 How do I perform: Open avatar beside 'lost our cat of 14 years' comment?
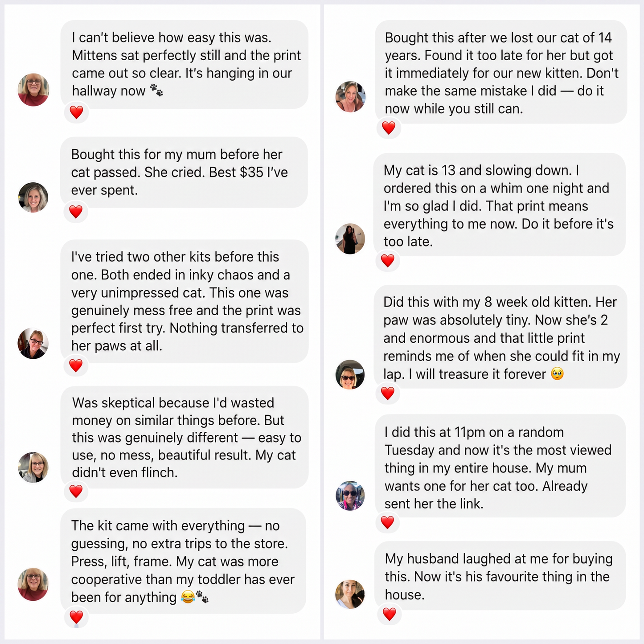350,97
